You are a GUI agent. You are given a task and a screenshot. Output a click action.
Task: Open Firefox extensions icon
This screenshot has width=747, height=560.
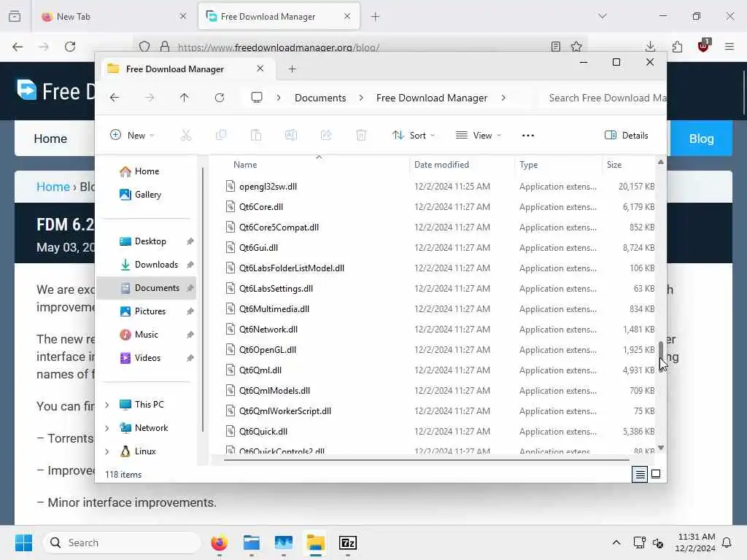[677, 47]
